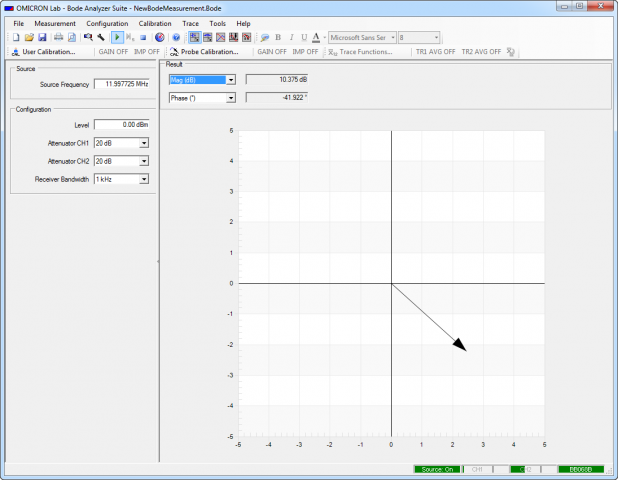Run a single measurement step
Screen dimensions: 618x480
(x=130, y=37)
